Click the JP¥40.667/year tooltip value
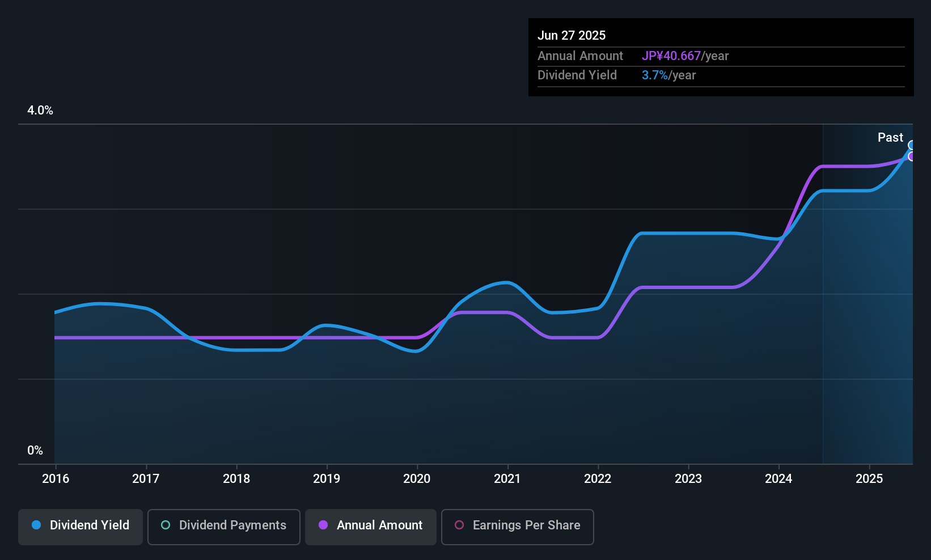Screen dimensions: 931x560 point(685,56)
